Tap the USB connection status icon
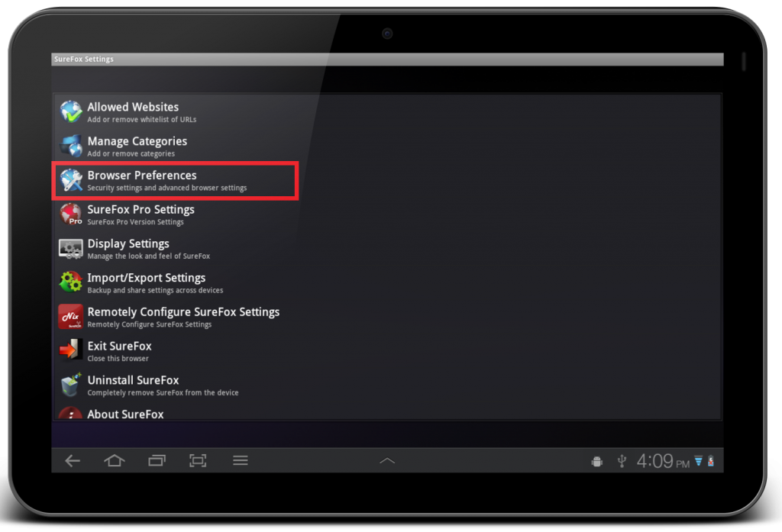782x532 pixels. (x=622, y=461)
